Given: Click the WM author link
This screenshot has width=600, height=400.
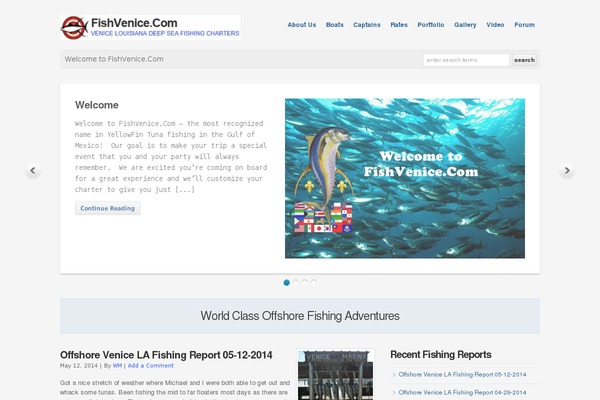Looking at the screenshot, I should (x=117, y=366).
